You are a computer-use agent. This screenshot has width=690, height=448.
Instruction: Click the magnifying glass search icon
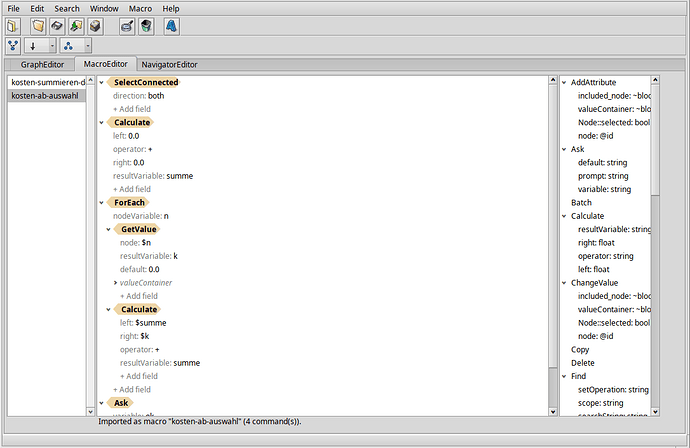coord(127,26)
